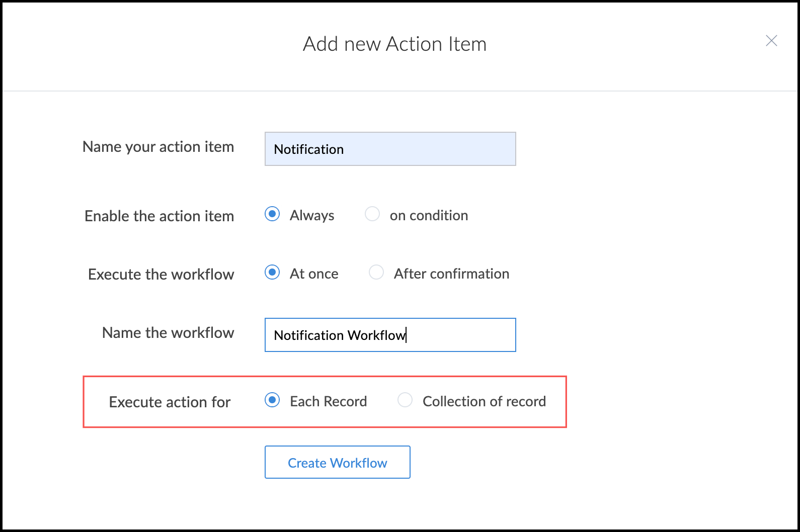Click the 'Each Record' option label text

click(328, 402)
